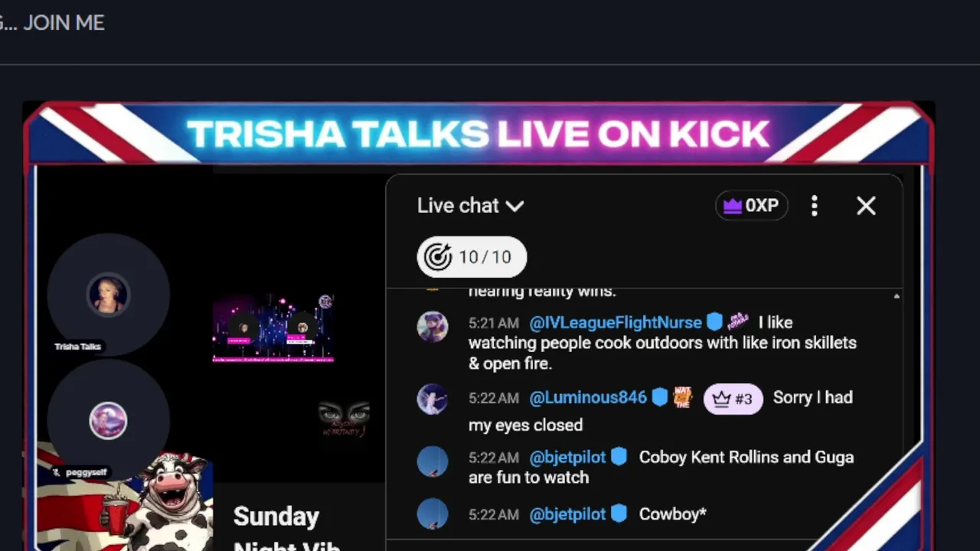The width and height of the screenshot is (980, 551).
Task: Open the three-dot chat options menu
Action: click(x=815, y=206)
